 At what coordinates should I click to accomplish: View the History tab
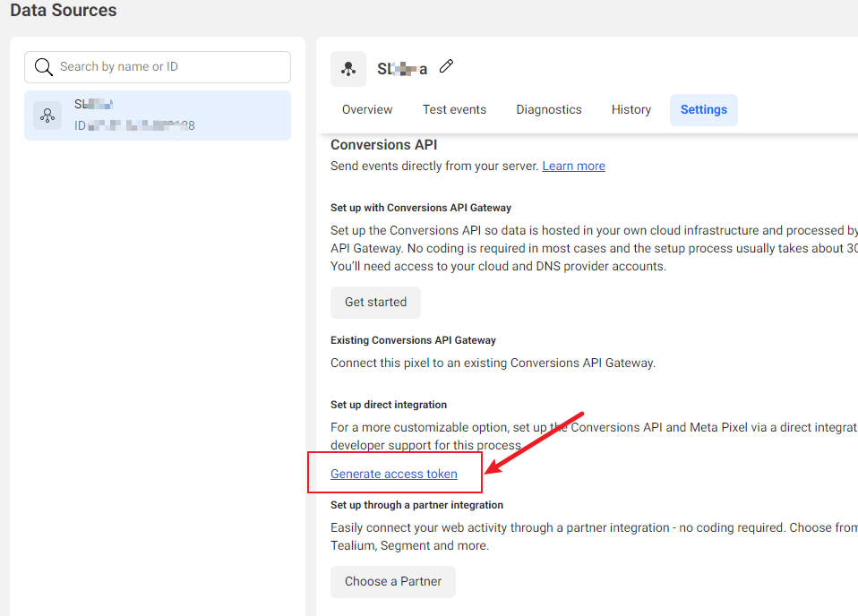[x=631, y=110]
